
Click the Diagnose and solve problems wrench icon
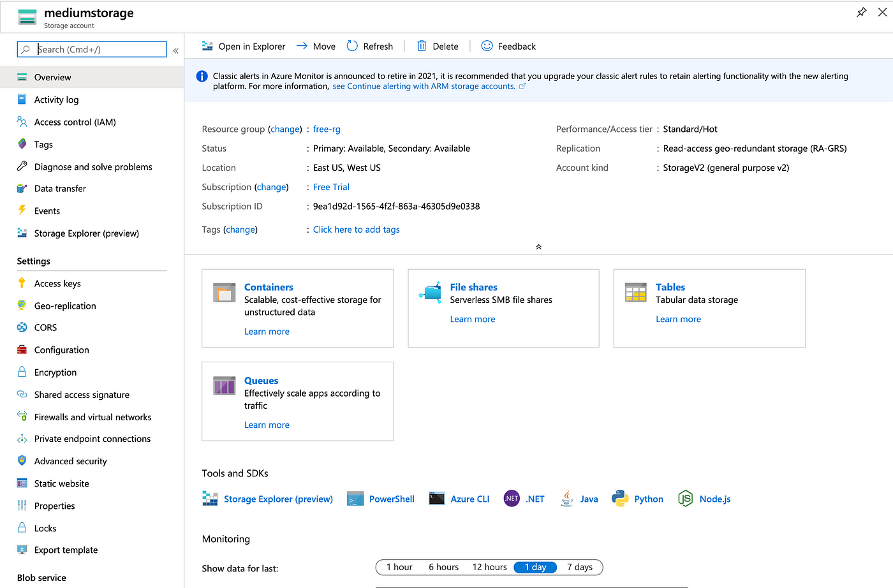coord(22,166)
